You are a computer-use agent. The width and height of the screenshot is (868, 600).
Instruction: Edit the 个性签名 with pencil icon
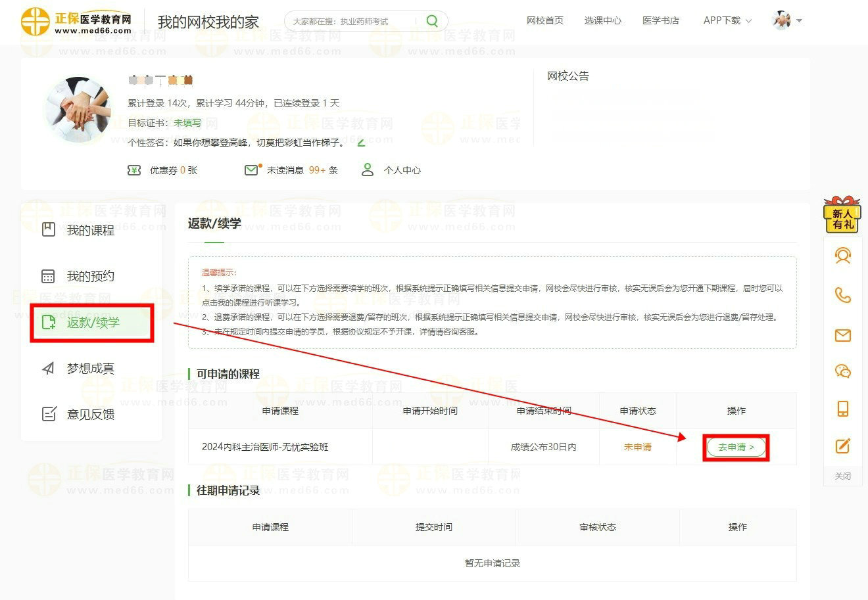[361, 142]
